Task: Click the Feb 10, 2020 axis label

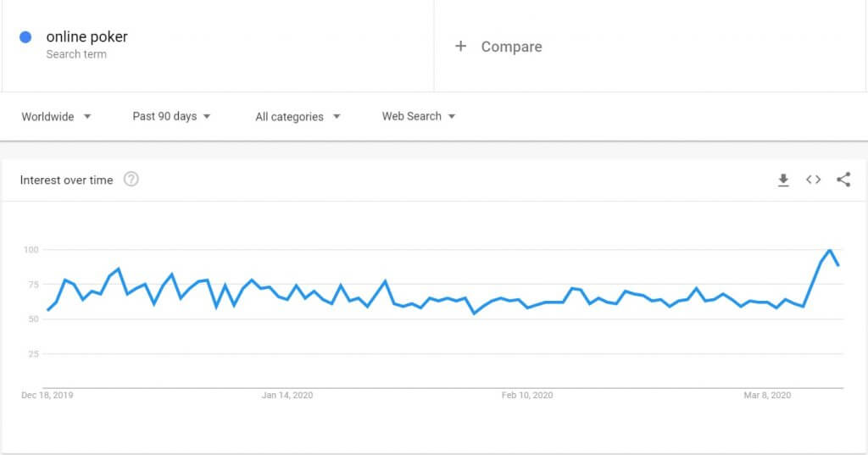Action: coord(527,395)
